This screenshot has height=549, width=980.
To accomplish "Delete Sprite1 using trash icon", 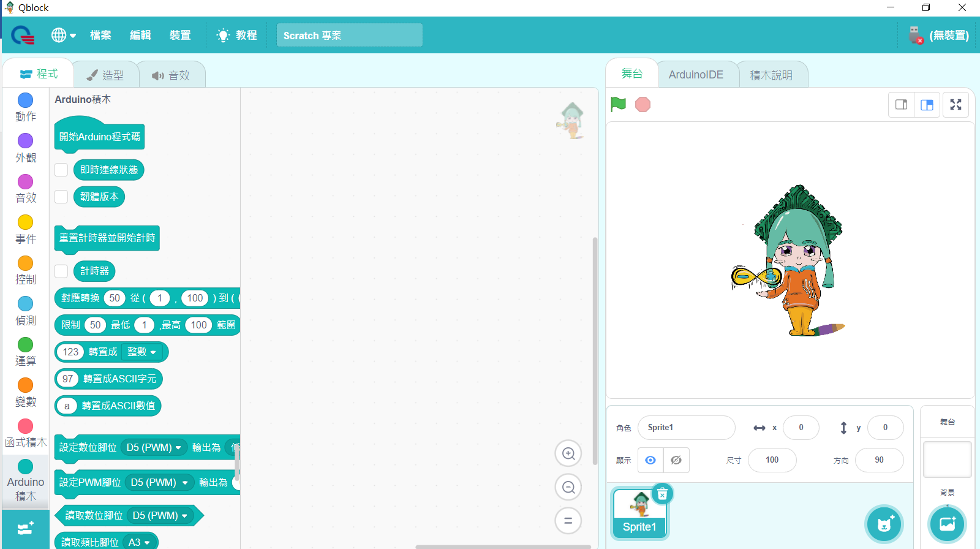I will [662, 494].
